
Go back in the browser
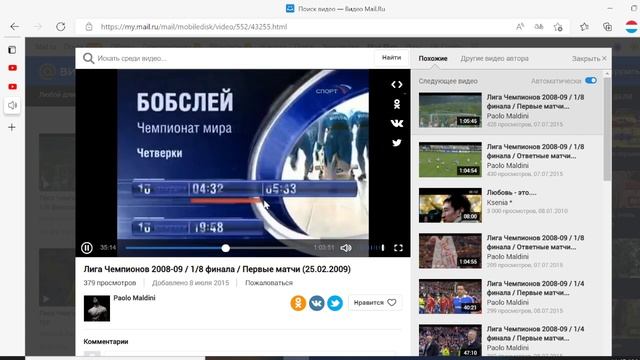[x=15, y=27]
